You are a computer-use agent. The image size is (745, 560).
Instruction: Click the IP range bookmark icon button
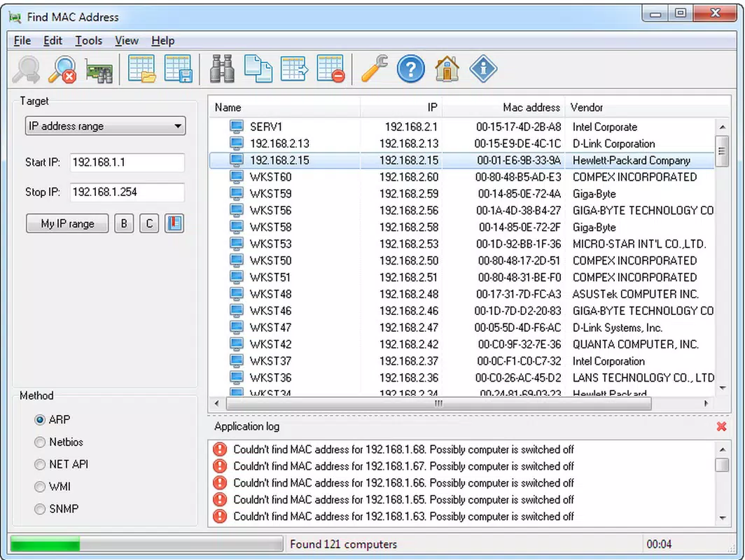pyautogui.click(x=174, y=223)
